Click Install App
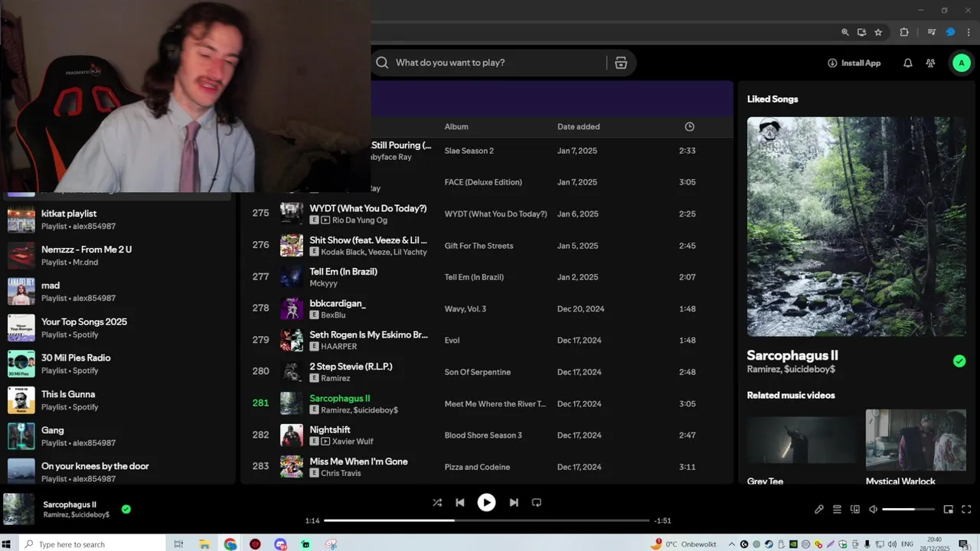 pos(854,63)
